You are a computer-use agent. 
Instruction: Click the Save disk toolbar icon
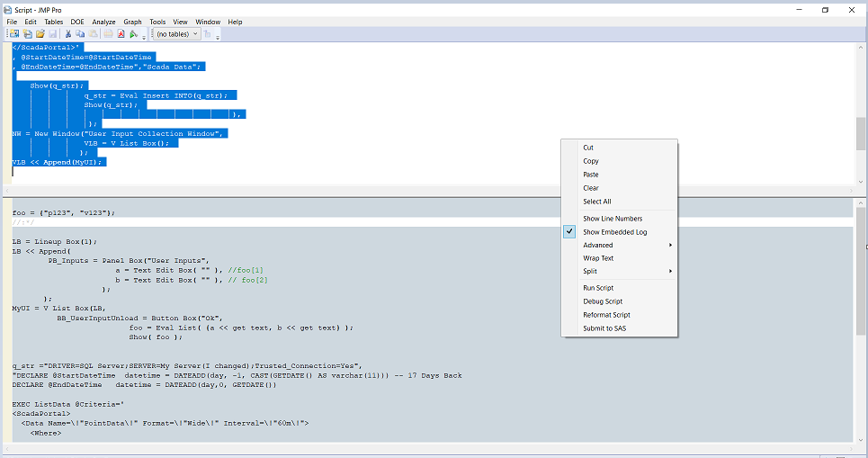click(x=53, y=34)
